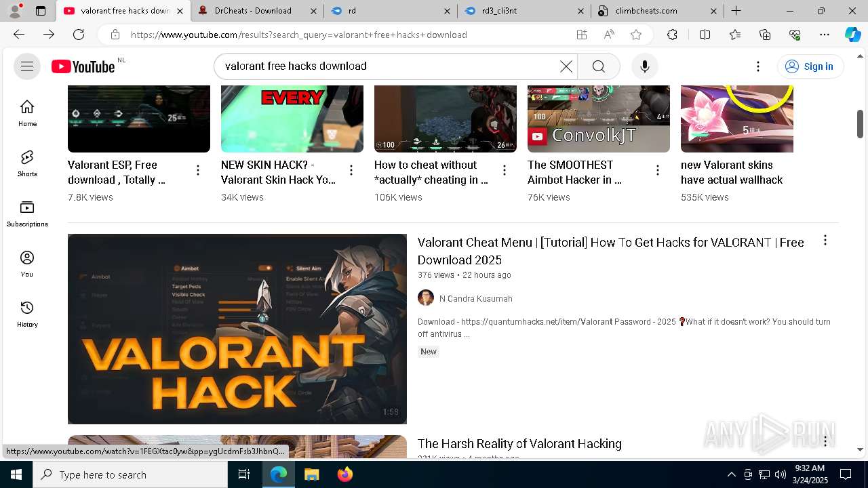This screenshot has width=868, height=488.
Task: Open browser extensions icon
Action: pyautogui.click(x=672, y=35)
